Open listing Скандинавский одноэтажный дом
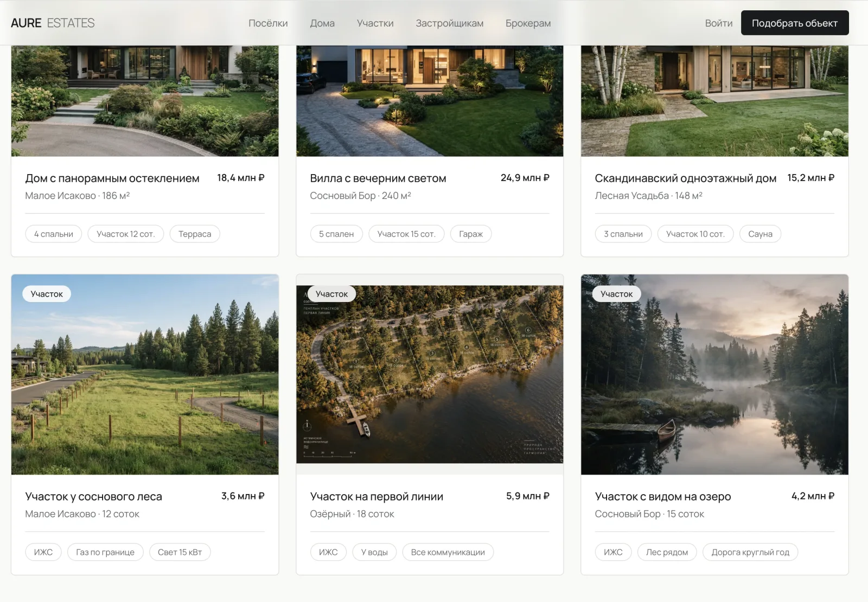 point(686,178)
